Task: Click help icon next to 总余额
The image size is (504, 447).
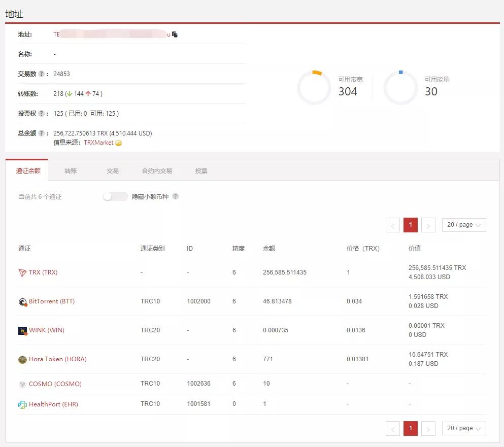Action: (x=41, y=133)
